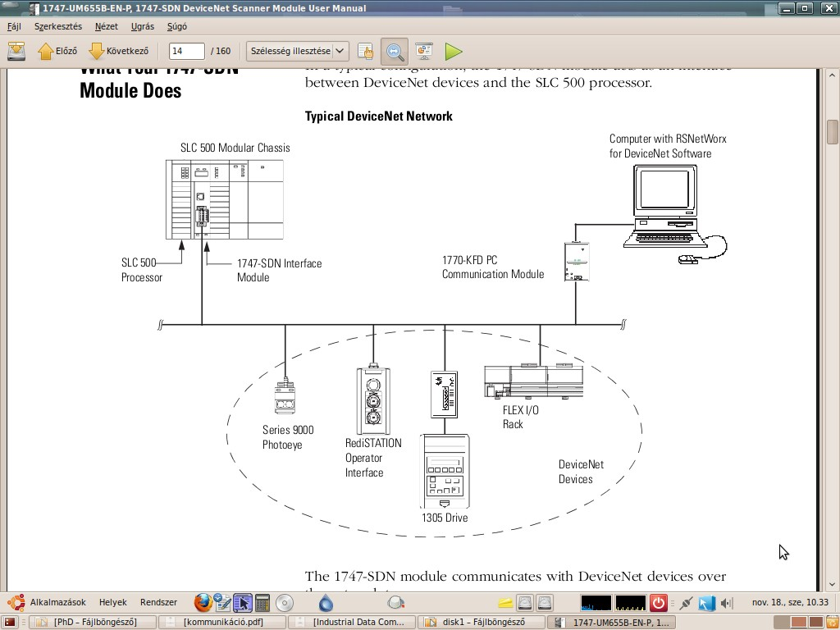
Task: Click the page number field showing 14
Action: [186, 52]
